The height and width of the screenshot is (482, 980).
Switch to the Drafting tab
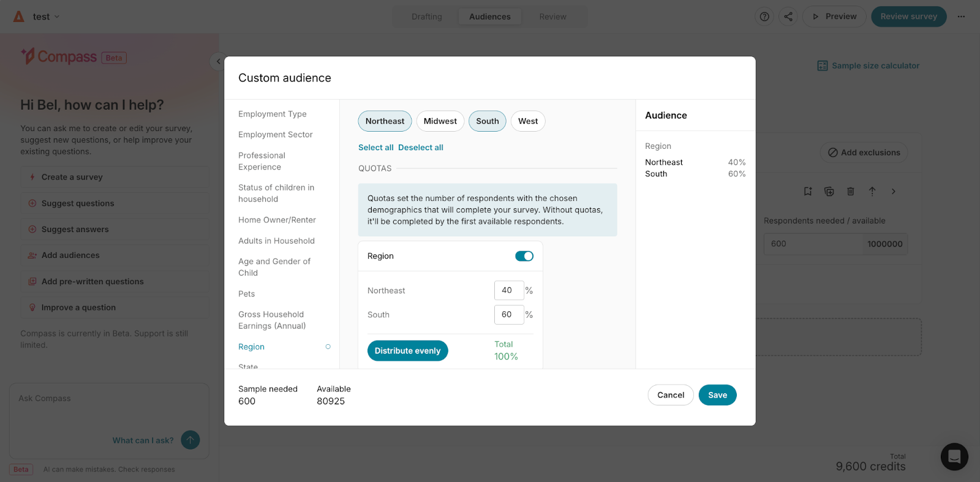click(x=427, y=17)
